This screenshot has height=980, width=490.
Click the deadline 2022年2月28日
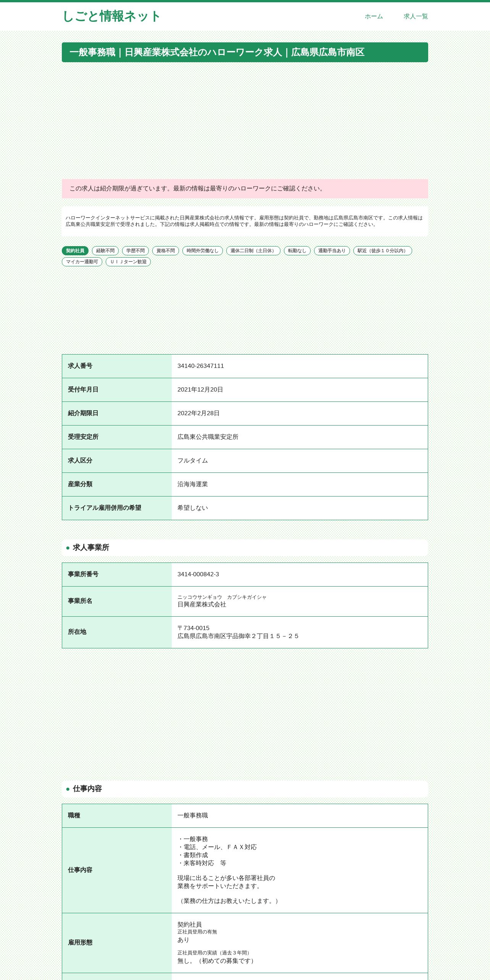tap(198, 413)
